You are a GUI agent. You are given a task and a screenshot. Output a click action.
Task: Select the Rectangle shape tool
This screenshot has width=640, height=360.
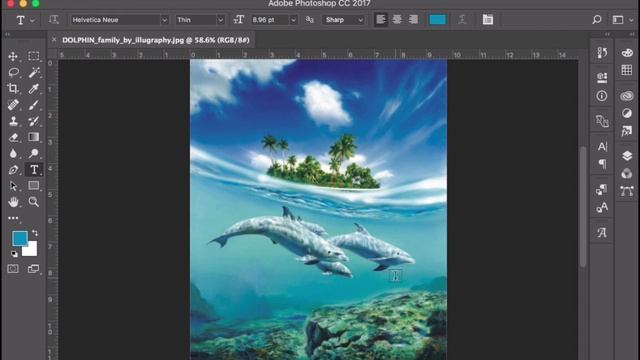[33, 186]
